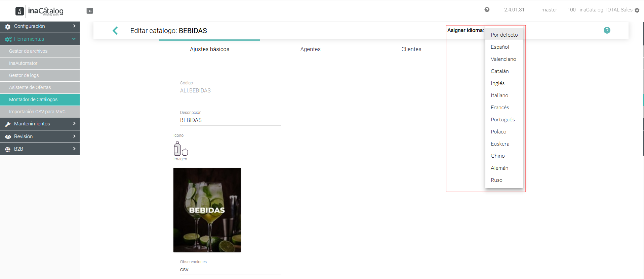Screen dimensions: 644x279
Task: Click the Mantenimientos wrench icon
Action: point(8,124)
